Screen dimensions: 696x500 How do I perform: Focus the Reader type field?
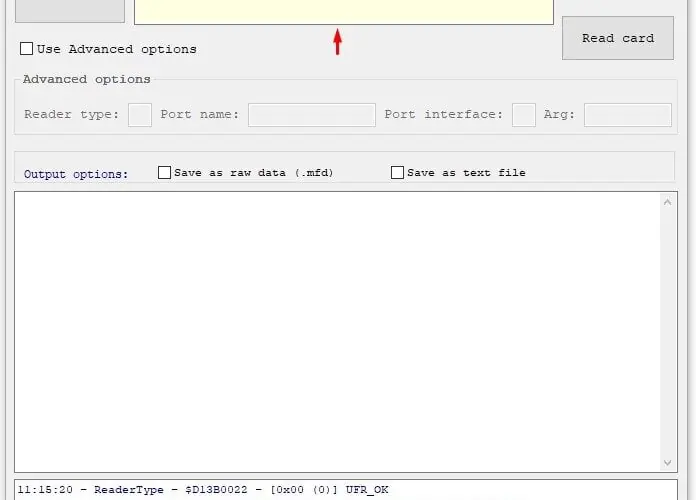click(x=140, y=115)
